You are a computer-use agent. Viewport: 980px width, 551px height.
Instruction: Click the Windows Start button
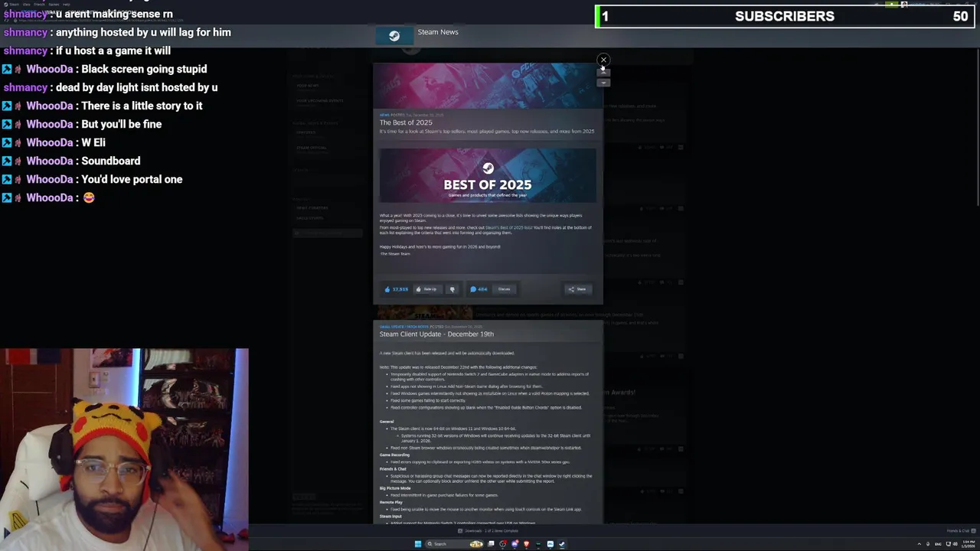click(418, 544)
